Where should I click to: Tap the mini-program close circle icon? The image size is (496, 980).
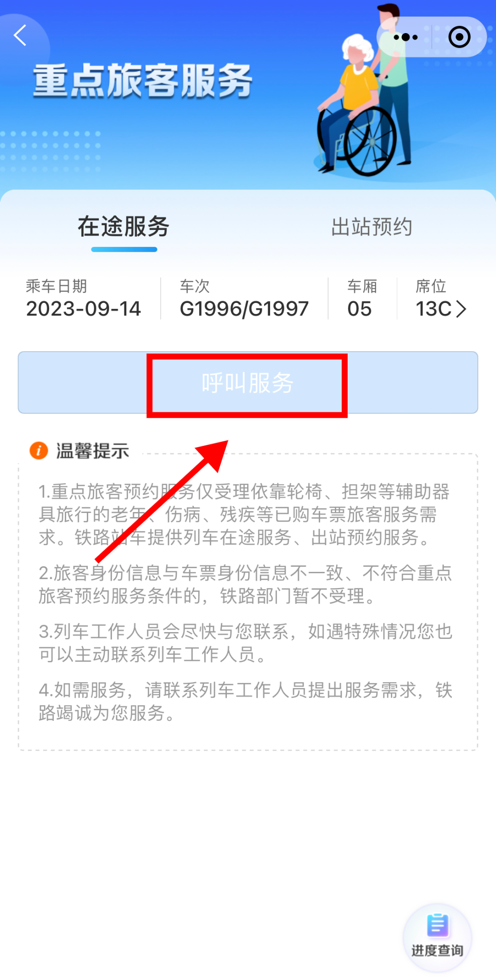point(459,37)
